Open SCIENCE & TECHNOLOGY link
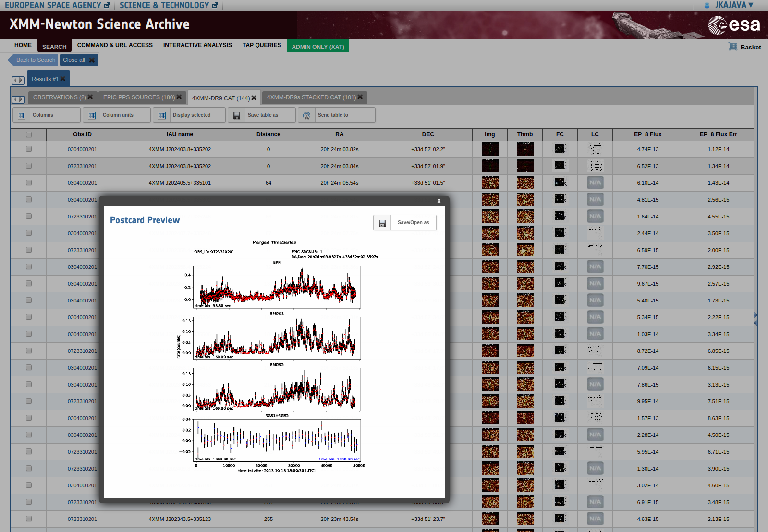The height and width of the screenshot is (532, 768). pos(169,5)
